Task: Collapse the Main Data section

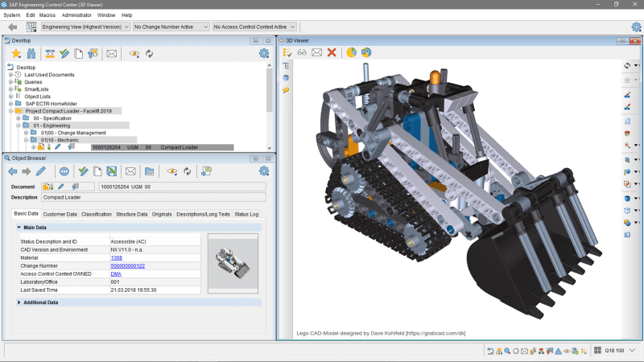Action: [x=19, y=228]
